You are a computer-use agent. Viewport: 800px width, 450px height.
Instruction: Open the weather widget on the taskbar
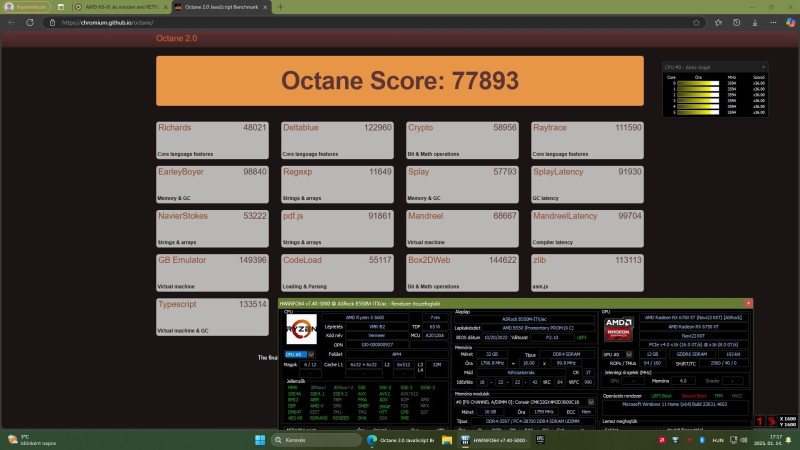click(32, 440)
